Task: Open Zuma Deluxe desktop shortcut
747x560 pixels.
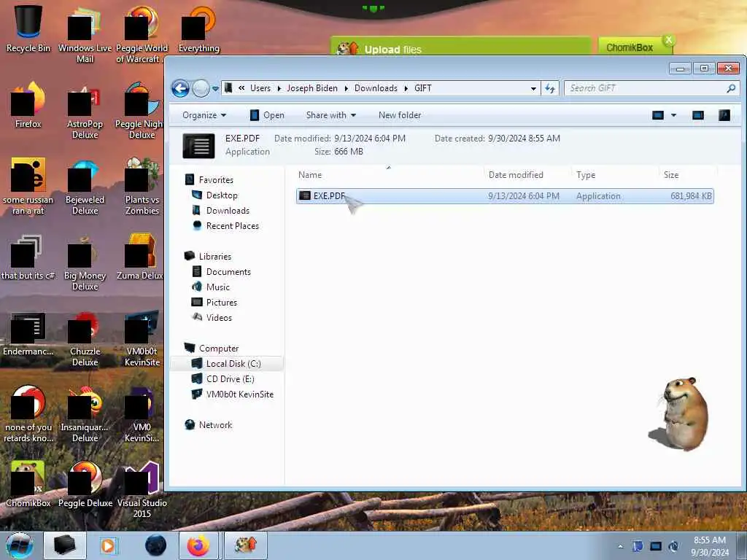Action: [x=140, y=257]
